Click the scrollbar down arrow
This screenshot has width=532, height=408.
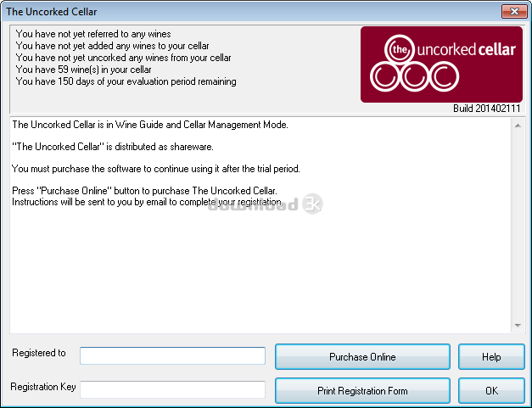(518, 326)
